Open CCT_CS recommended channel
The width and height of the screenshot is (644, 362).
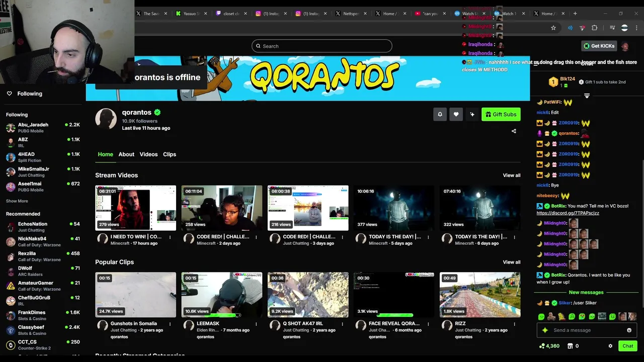(43, 345)
